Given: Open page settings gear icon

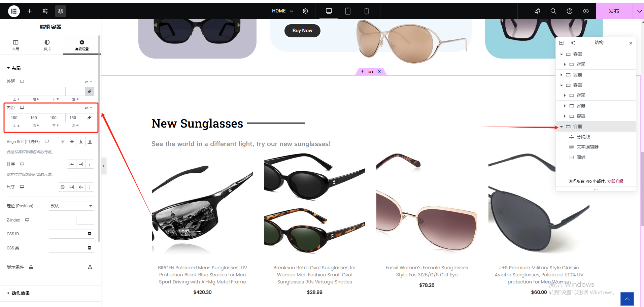Looking at the screenshot, I should coord(305,11).
